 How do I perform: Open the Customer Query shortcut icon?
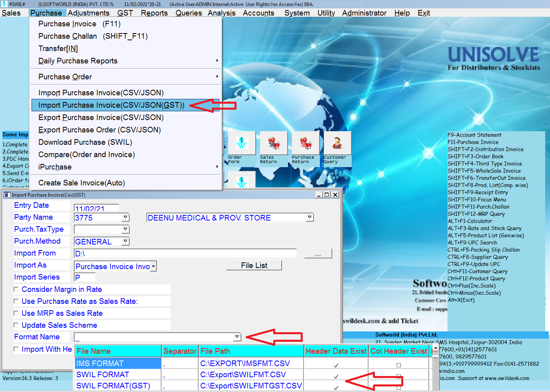[337, 143]
